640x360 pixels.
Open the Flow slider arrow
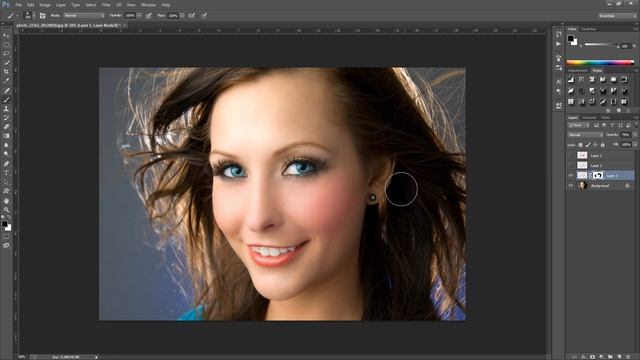coord(182,16)
